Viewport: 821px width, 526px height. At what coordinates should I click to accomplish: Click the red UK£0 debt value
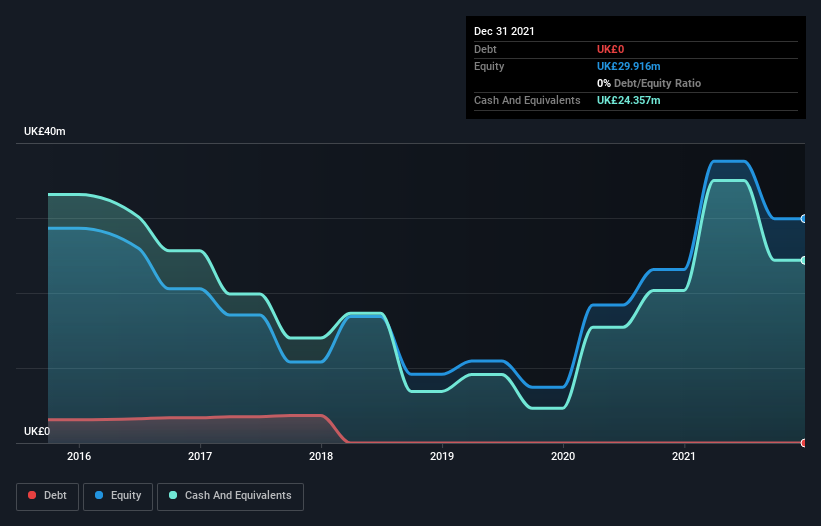[611, 49]
